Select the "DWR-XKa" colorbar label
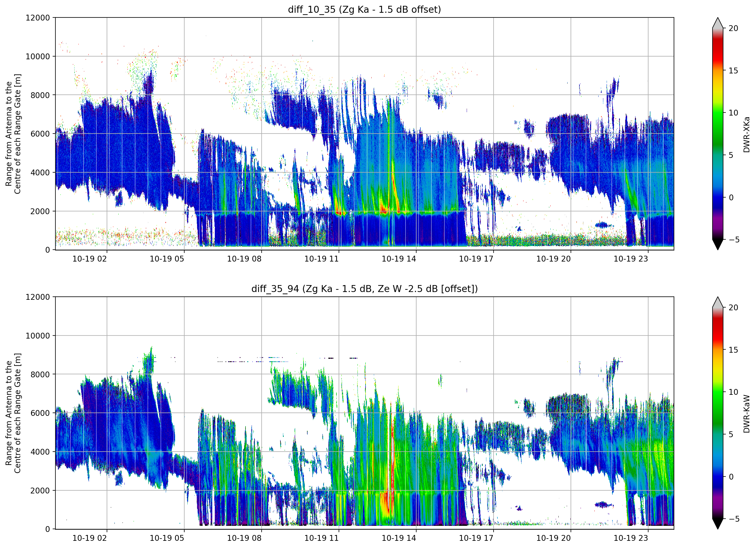Image resolution: width=756 pixels, height=548 pixels. click(746, 134)
